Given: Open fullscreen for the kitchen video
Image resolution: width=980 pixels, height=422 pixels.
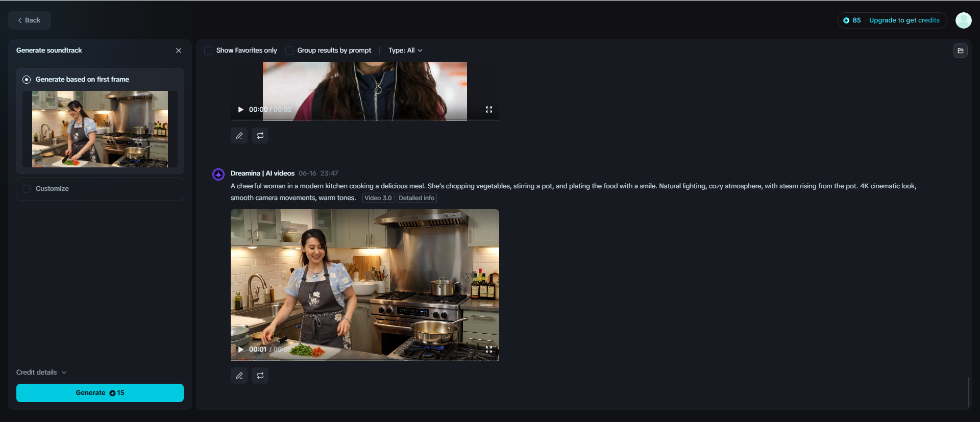Looking at the screenshot, I should click(x=489, y=350).
